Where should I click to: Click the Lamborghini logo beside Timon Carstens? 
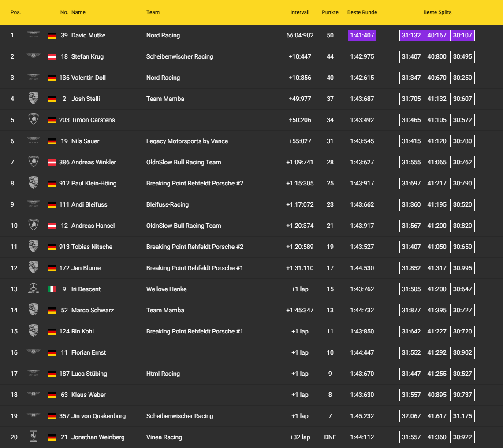click(x=33, y=120)
